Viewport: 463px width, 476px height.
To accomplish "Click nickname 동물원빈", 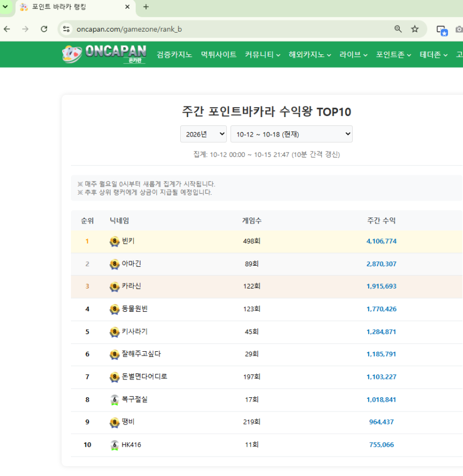I will tap(135, 308).
